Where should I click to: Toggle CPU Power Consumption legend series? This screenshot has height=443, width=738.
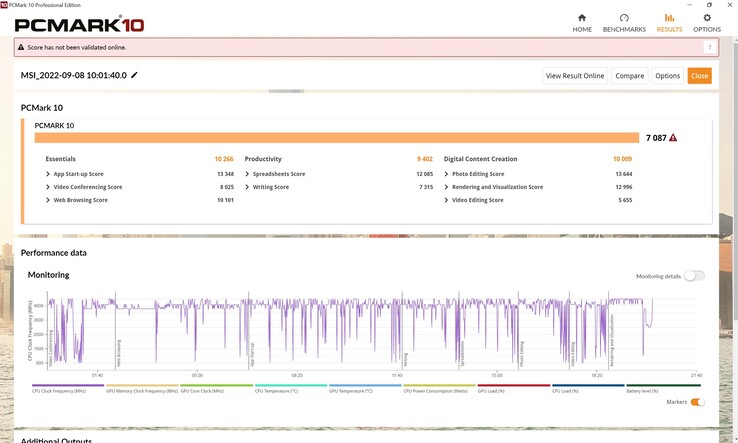(x=440, y=388)
